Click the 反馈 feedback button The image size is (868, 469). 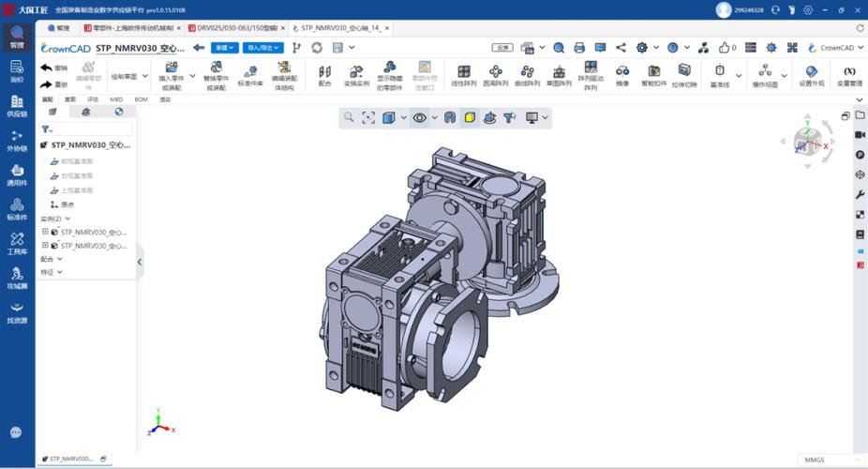(x=502, y=48)
